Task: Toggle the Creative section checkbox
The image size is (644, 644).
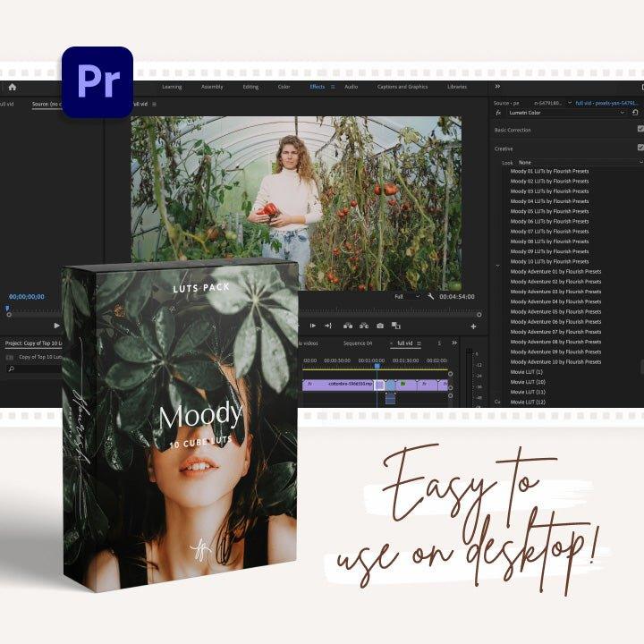Action: click(640, 148)
